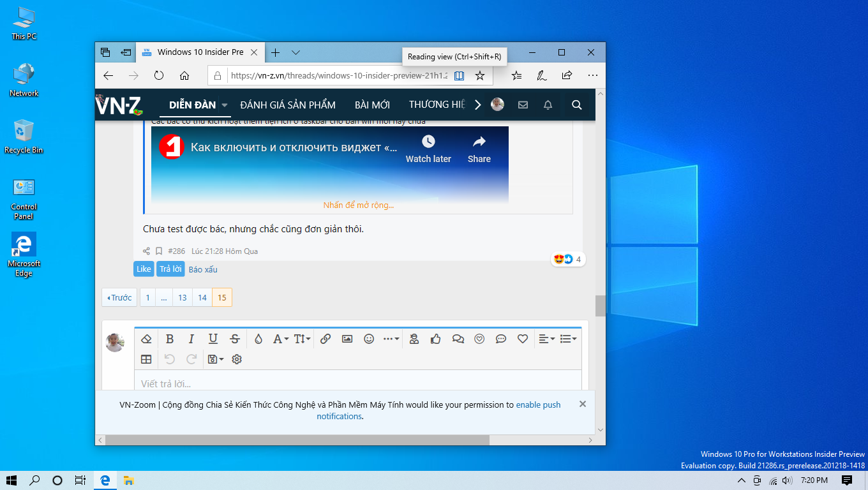Reveal more nav items with right chevron
The height and width of the screenshot is (490, 868).
pyautogui.click(x=477, y=105)
